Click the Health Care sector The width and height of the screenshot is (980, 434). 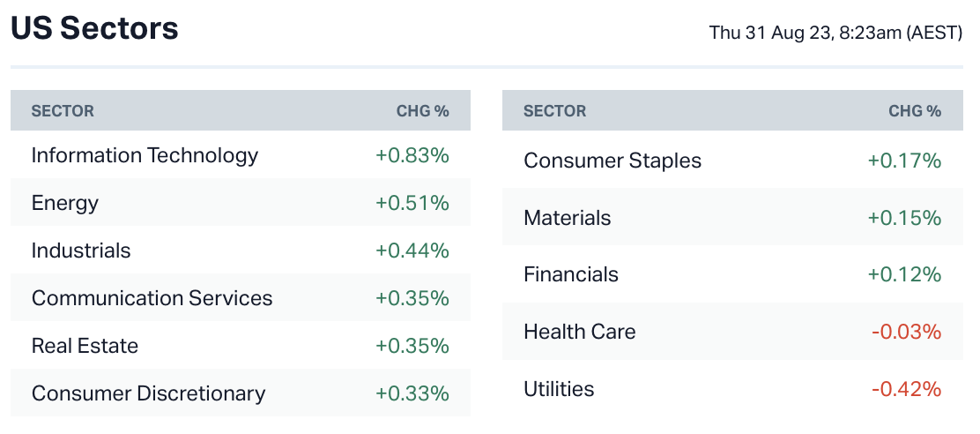coord(579,332)
